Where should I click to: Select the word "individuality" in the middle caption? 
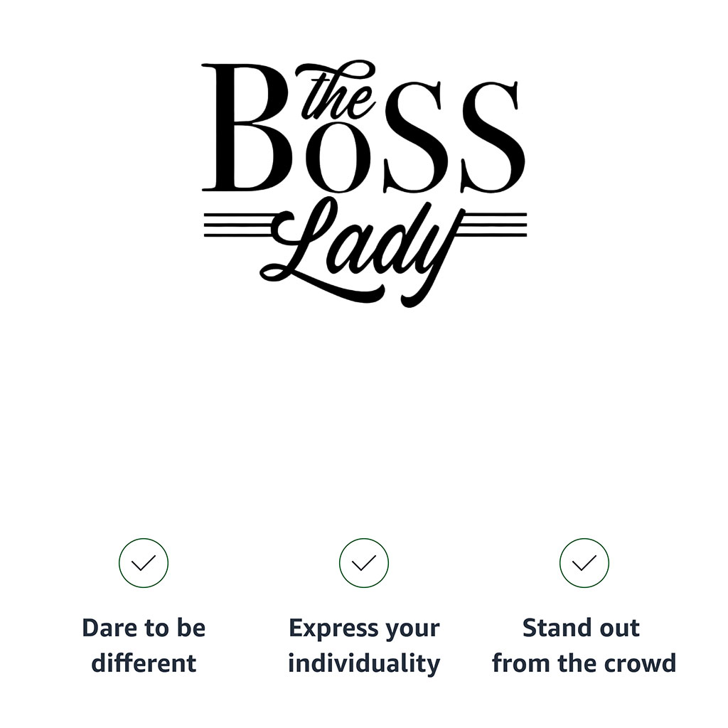coord(364,663)
